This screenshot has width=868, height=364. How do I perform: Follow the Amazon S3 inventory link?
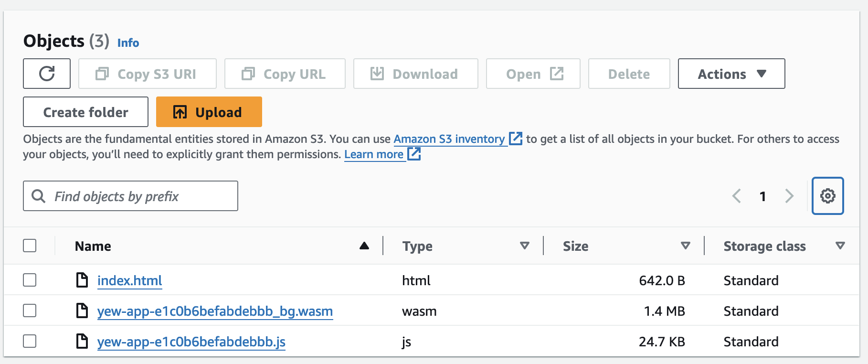[449, 139]
